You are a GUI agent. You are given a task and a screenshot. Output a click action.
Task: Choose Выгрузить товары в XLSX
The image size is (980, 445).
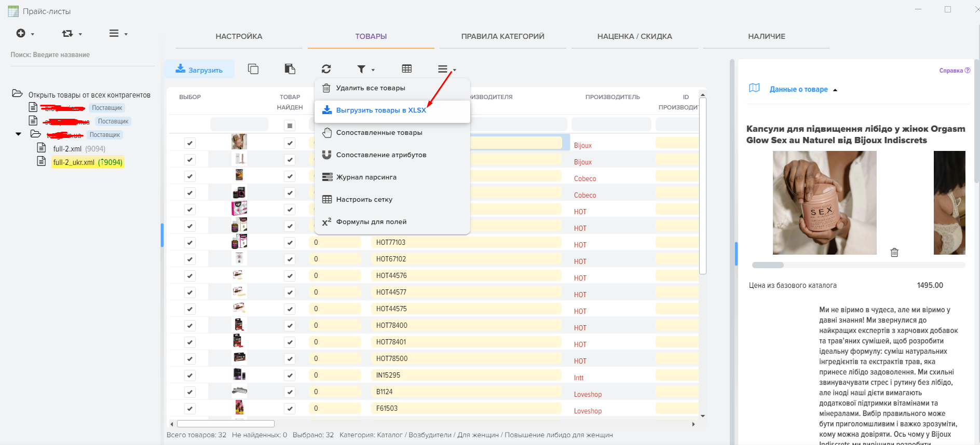pos(392,110)
